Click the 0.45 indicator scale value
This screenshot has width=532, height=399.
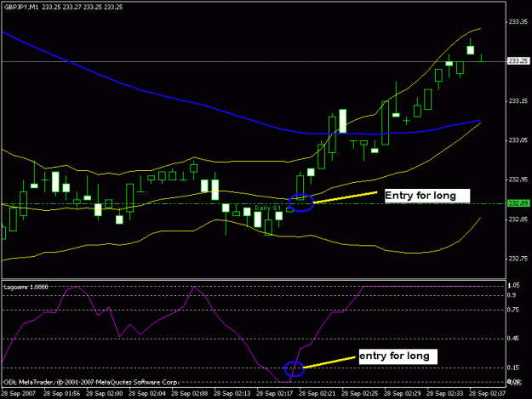click(x=513, y=339)
